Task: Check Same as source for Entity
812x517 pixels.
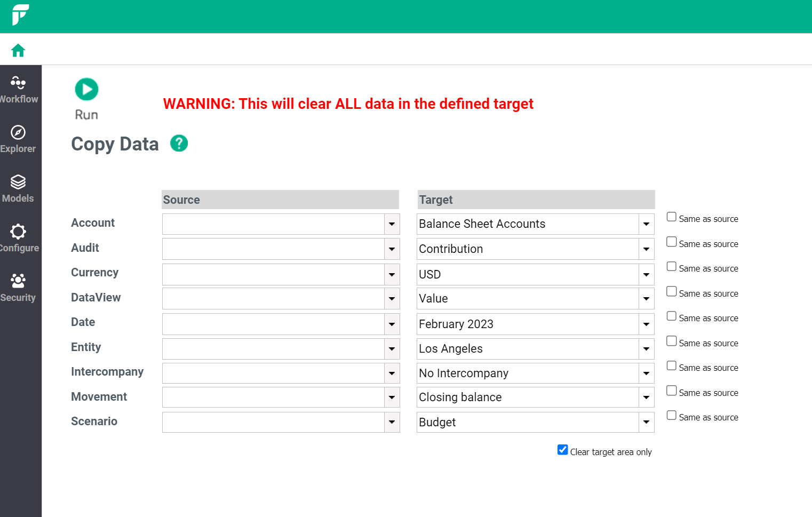Action: pos(672,341)
